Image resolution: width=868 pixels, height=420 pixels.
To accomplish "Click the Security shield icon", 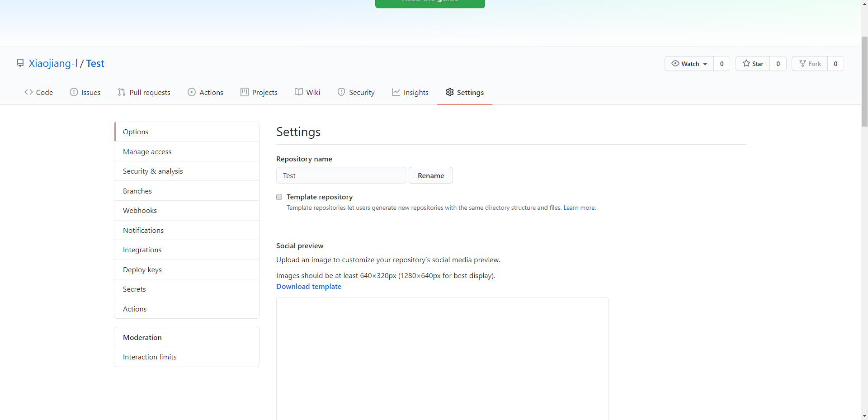I will [x=341, y=92].
